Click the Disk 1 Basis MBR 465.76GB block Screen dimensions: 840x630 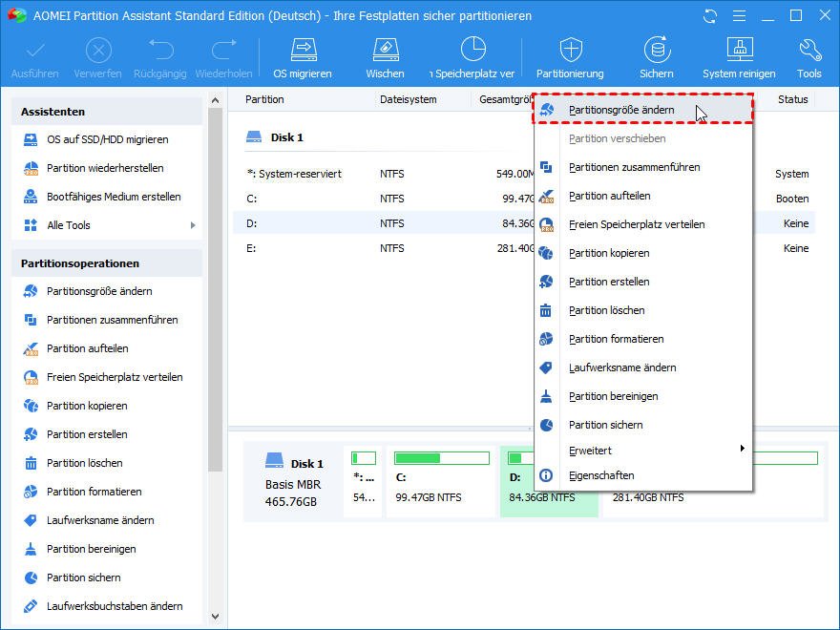[294, 481]
